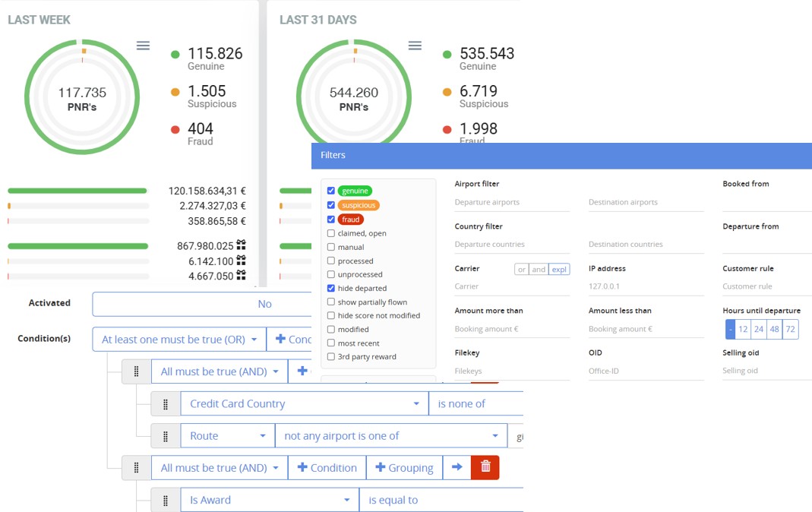812x512 pixels.
Task: Select the 'expl' carrier mode option
Action: [560, 269]
